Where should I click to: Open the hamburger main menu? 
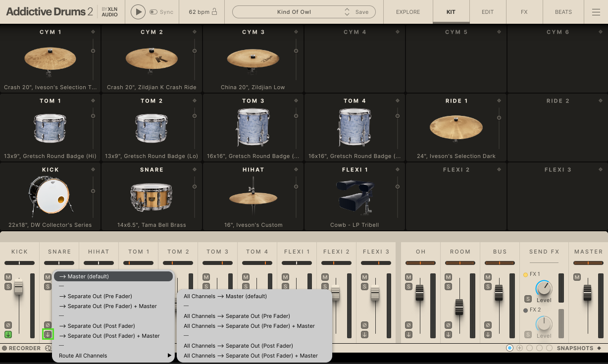pyautogui.click(x=596, y=12)
